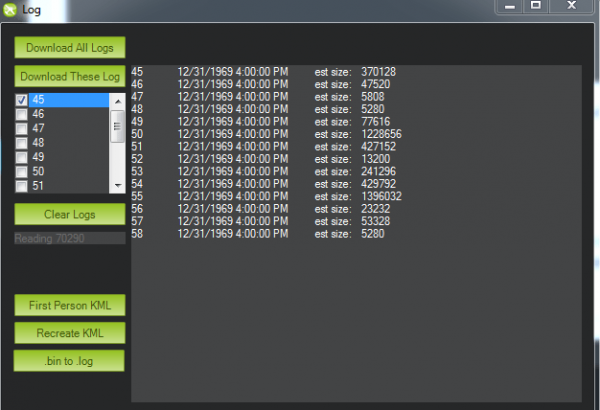Check the log 46 checkbox
This screenshot has height=410, width=600.
(x=21, y=115)
